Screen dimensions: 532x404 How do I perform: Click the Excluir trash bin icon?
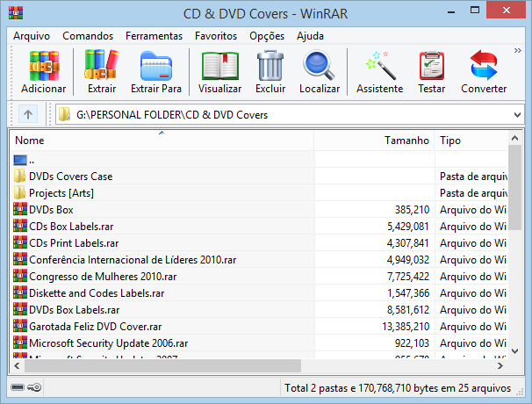coord(270,65)
